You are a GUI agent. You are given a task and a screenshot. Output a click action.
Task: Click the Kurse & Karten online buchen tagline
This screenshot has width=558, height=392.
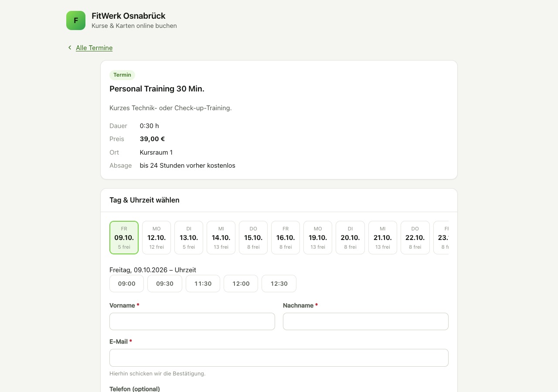tap(134, 26)
